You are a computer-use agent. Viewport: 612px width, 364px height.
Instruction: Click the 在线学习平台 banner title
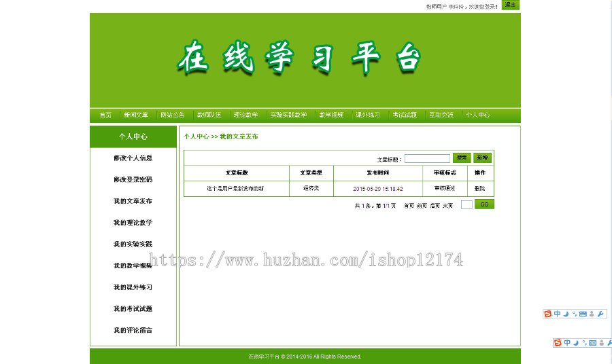tap(299, 58)
